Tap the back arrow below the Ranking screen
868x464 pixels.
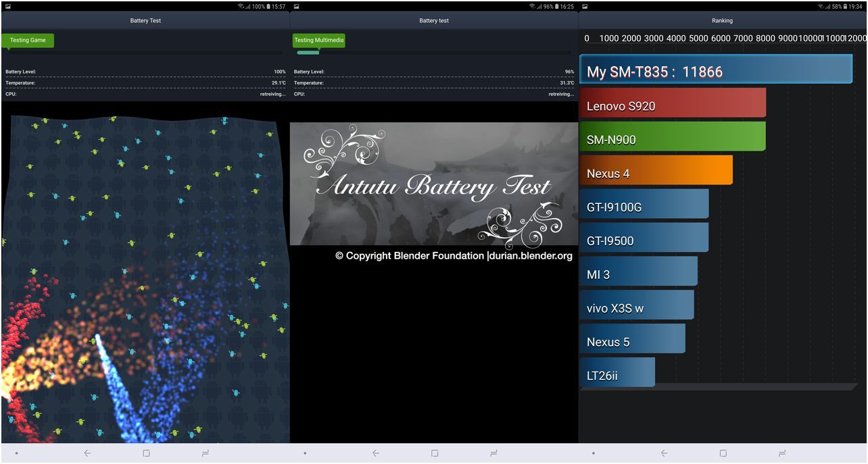click(665, 453)
